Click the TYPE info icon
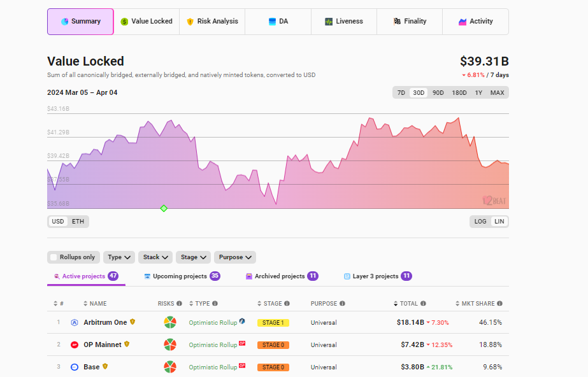The height and width of the screenshot is (377, 588). click(215, 304)
